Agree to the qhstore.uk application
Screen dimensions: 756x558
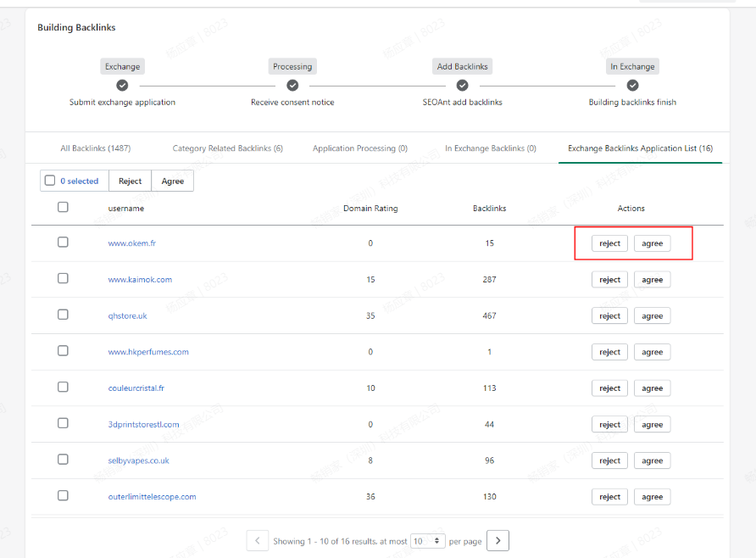click(x=653, y=316)
